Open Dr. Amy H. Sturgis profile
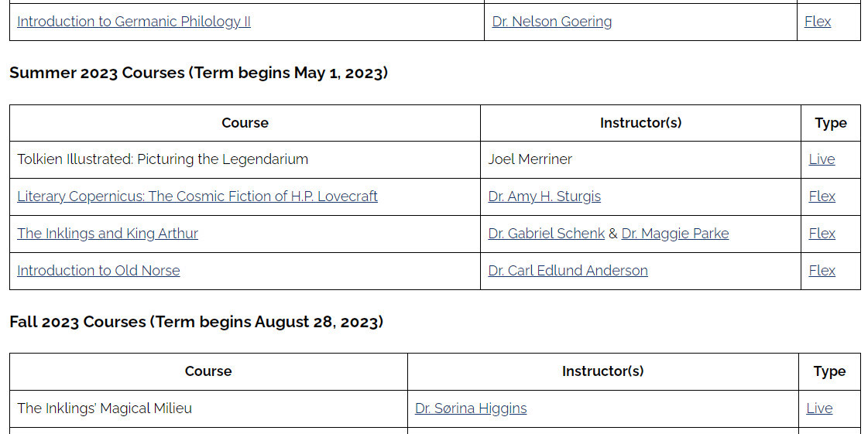868x434 pixels. coord(544,196)
